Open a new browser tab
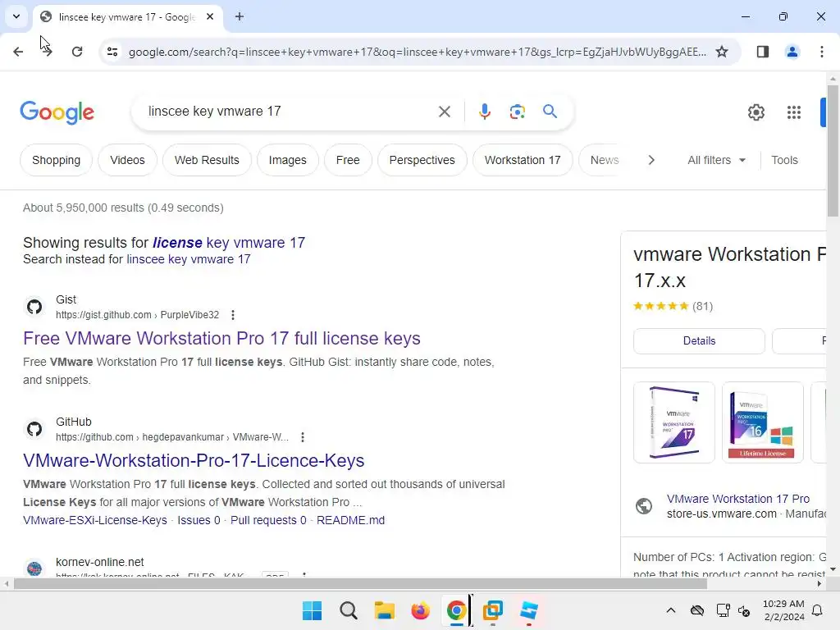Image resolution: width=840 pixels, height=630 pixels. tap(240, 16)
